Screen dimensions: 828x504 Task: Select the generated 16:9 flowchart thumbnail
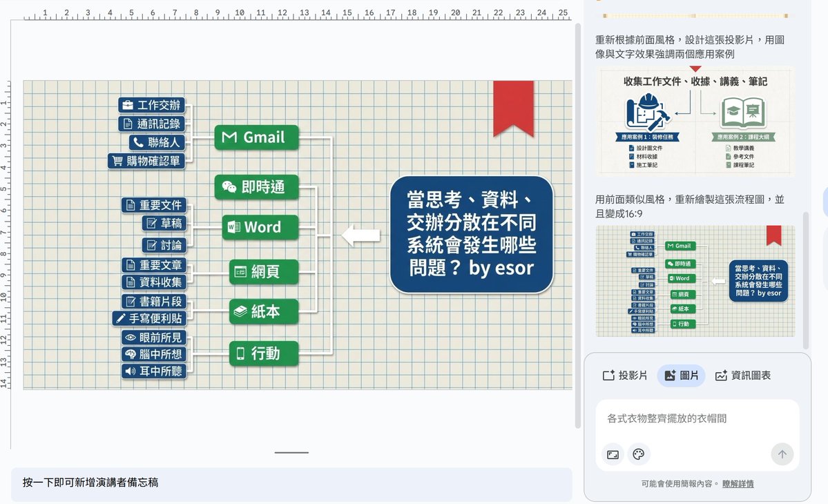(x=695, y=282)
